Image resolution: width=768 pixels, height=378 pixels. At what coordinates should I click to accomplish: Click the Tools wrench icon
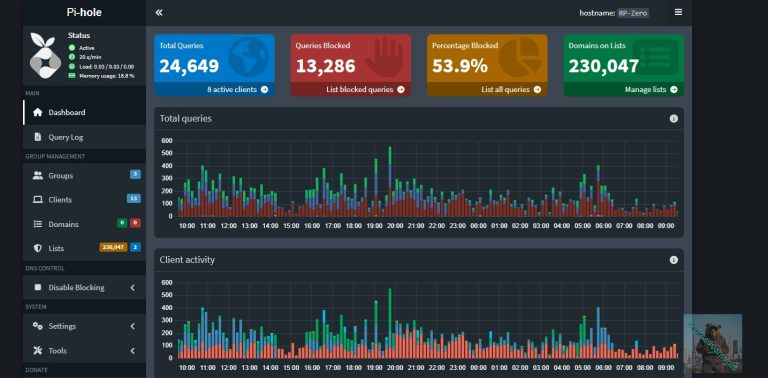tap(38, 351)
